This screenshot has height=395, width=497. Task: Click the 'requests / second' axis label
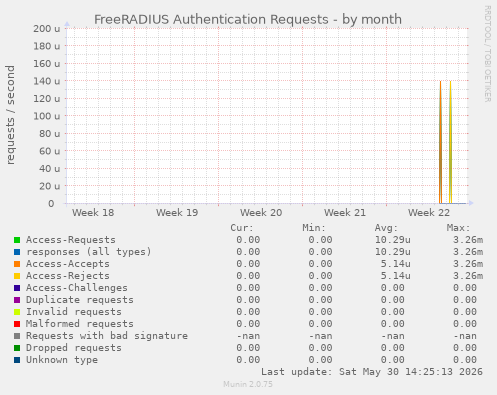10,115
